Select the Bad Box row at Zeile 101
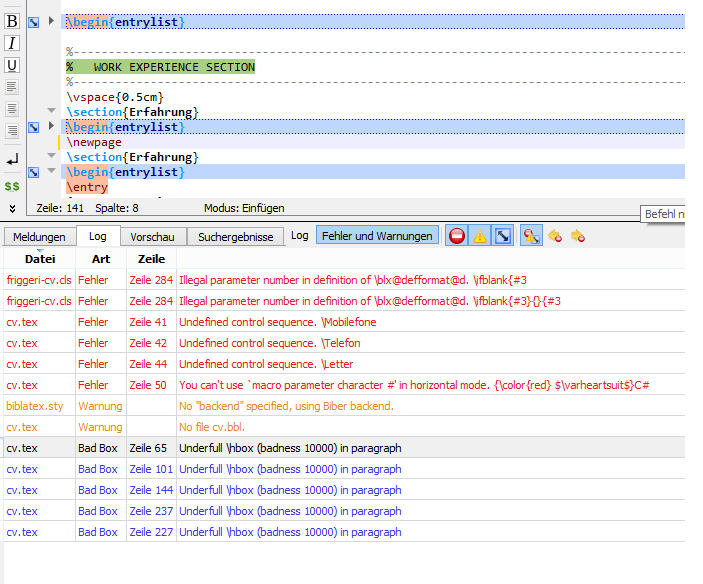 tap(344, 469)
